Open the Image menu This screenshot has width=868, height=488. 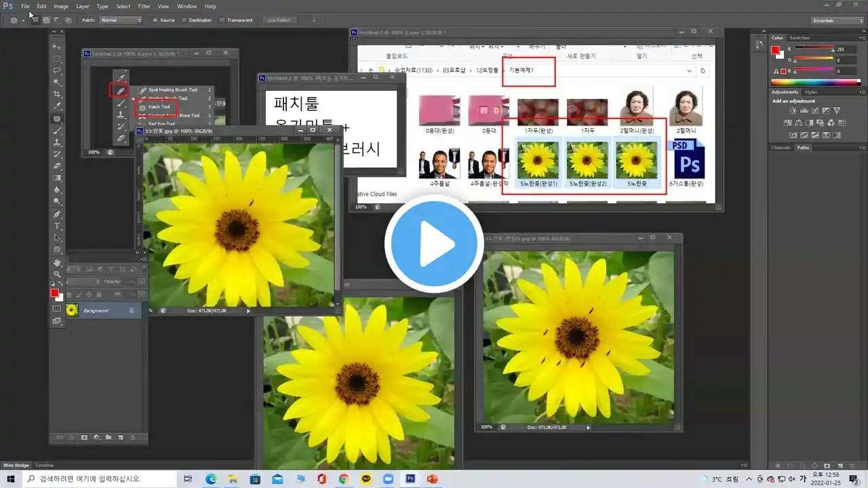[61, 6]
